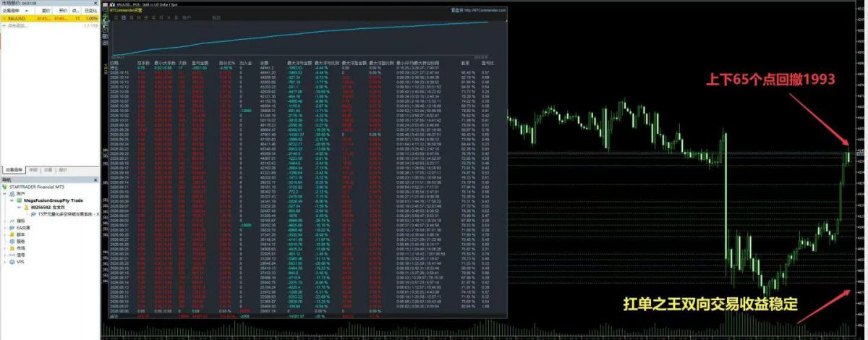Expand the 脚本 node in Navigator
This screenshot has width=868, height=340.
click(5, 234)
